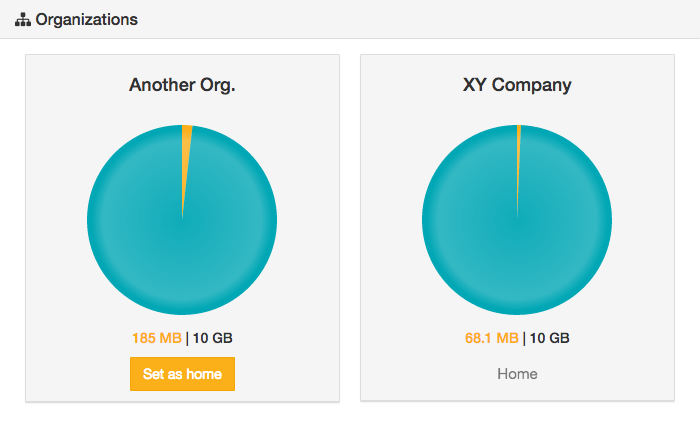Click the Organizations sitemap icon

(x=23, y=19)
